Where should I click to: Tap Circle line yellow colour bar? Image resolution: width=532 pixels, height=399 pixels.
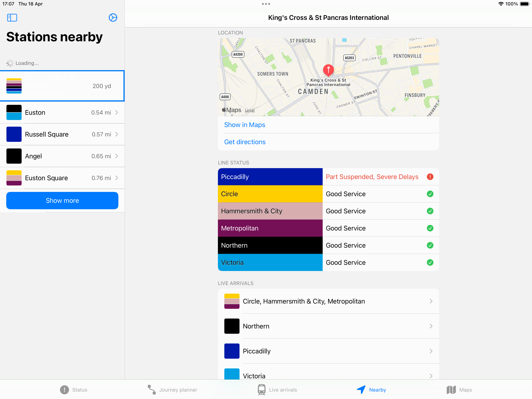click(270, 194)
